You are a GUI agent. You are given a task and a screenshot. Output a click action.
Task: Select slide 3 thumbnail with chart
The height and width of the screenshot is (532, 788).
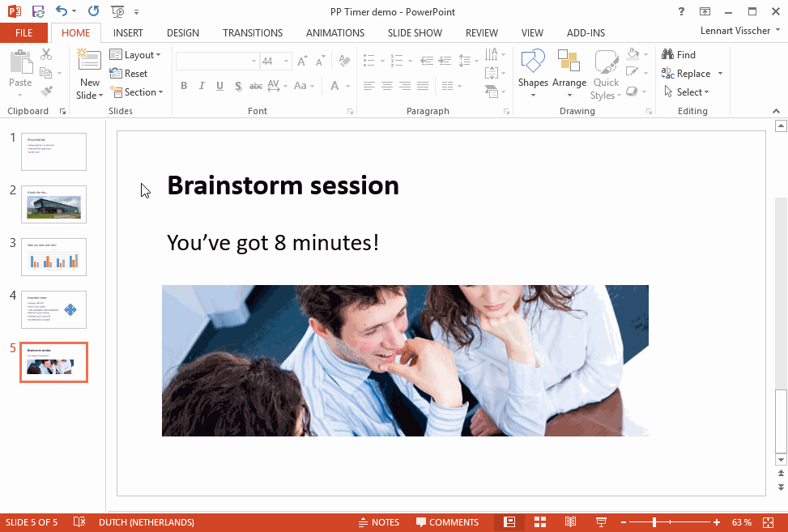pyautogui.click(x=53, y=257)
